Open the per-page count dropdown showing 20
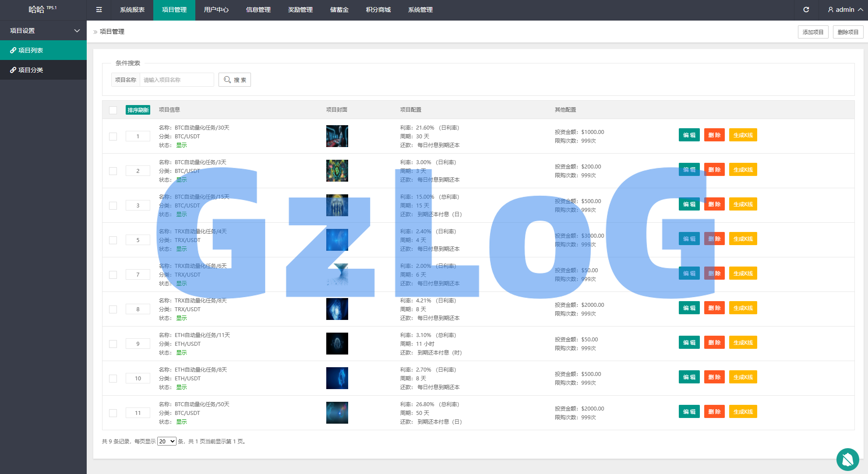 166,441
